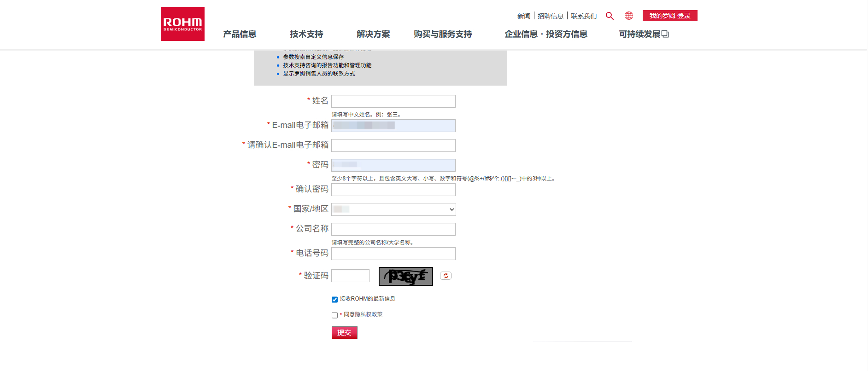Click the globe language selector icon
The width and height of the screenshot is (868, 371).
628,16
